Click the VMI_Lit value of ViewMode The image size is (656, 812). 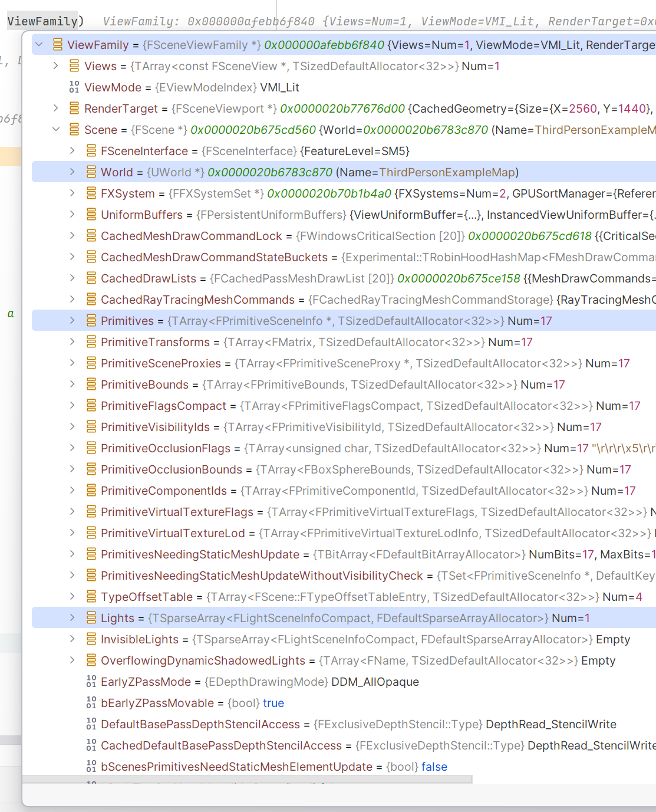tap(280, 87)
